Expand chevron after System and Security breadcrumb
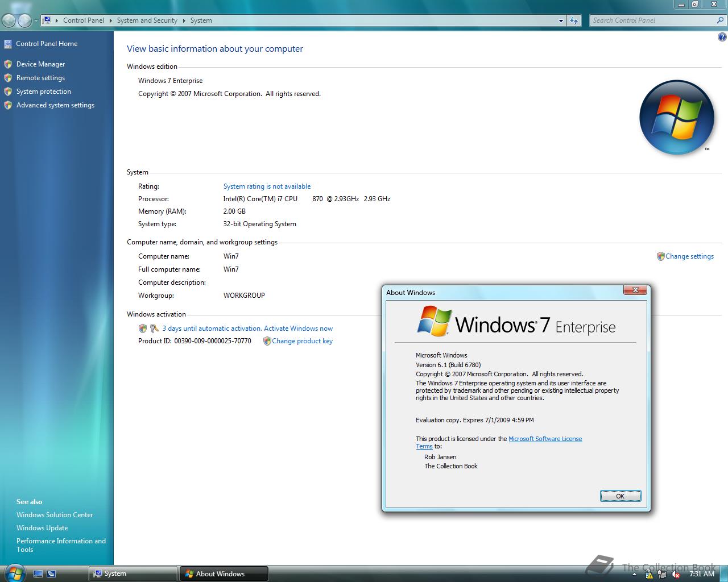This screenshot has width=728, height=582. pos(184,20)
